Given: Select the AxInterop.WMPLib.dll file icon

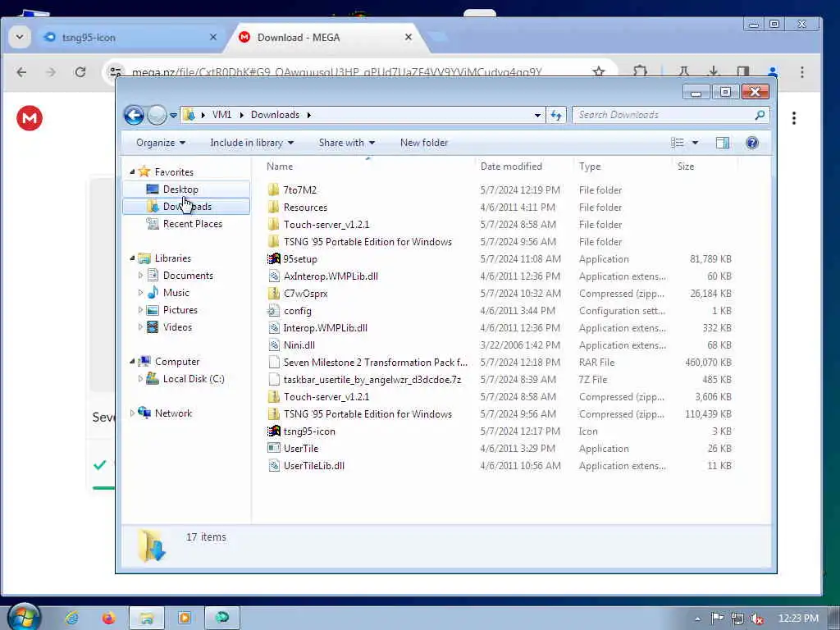Looking at the screenshot, I should (274, 276).
